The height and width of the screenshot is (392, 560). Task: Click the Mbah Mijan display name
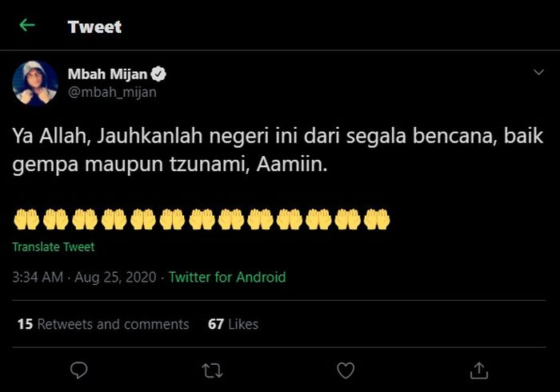[107, 75]
